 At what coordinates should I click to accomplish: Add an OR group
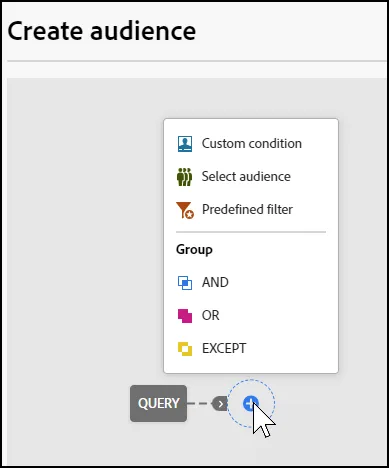[x=251, y=316]
